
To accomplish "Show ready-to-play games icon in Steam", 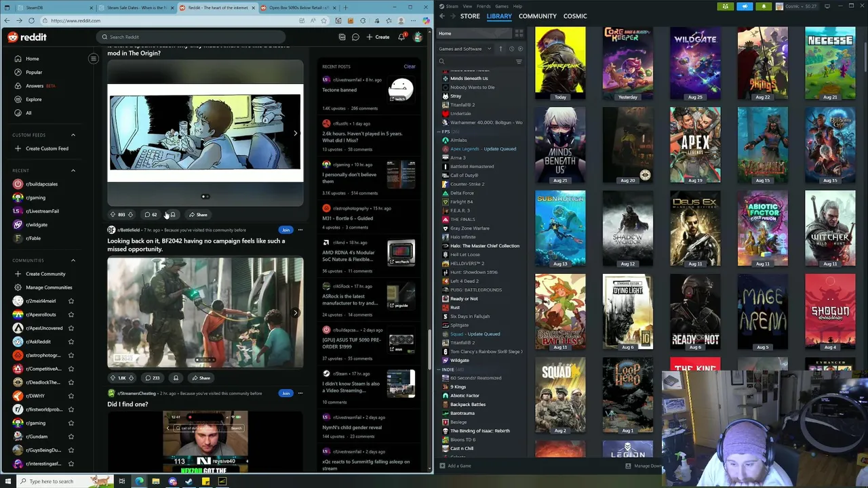I will pos(520,49).
